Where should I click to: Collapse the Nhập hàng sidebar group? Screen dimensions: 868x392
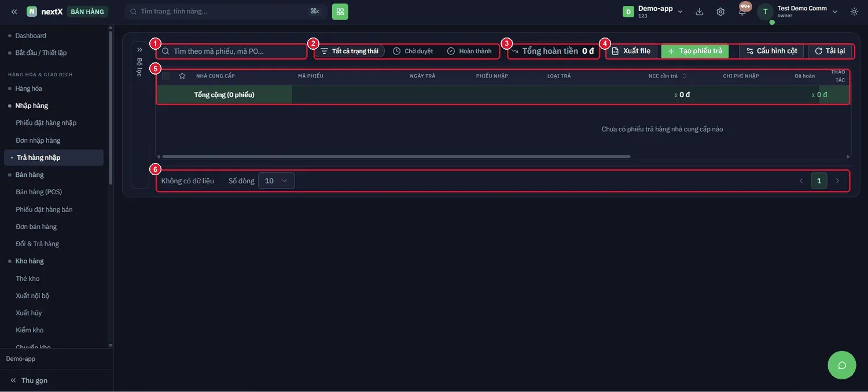pos(32,106)
